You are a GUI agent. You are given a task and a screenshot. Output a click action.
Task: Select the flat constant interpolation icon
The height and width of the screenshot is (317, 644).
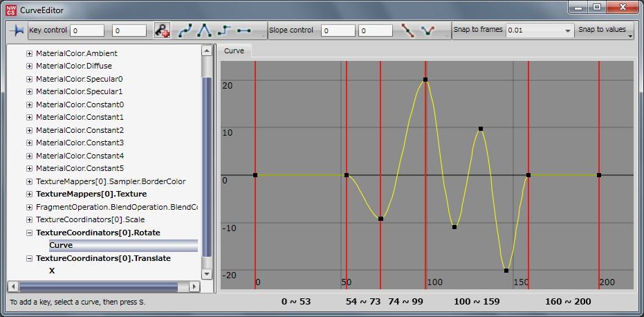tap(243, 30)
